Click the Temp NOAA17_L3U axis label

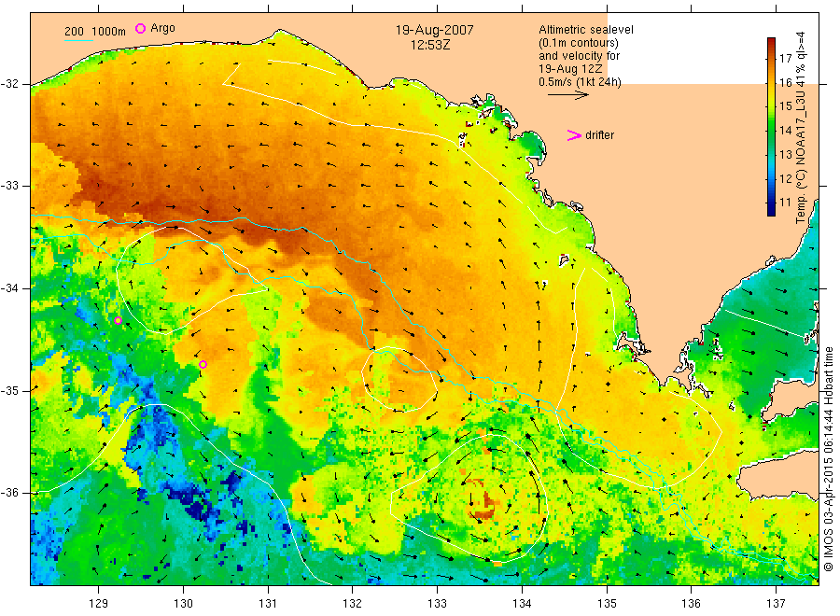coord(801,128)
